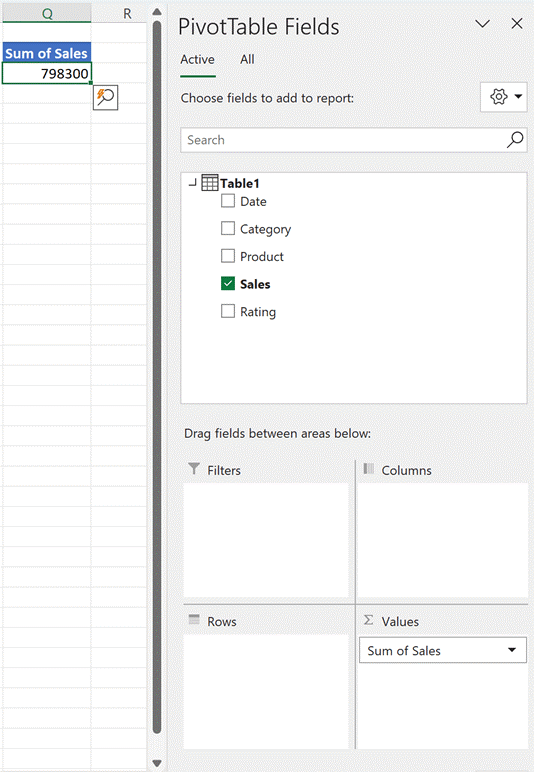The width and height of the screenshot is (534, 772).
Task: Click the scrollbar down arrow
Action: [x=157, y=764]
